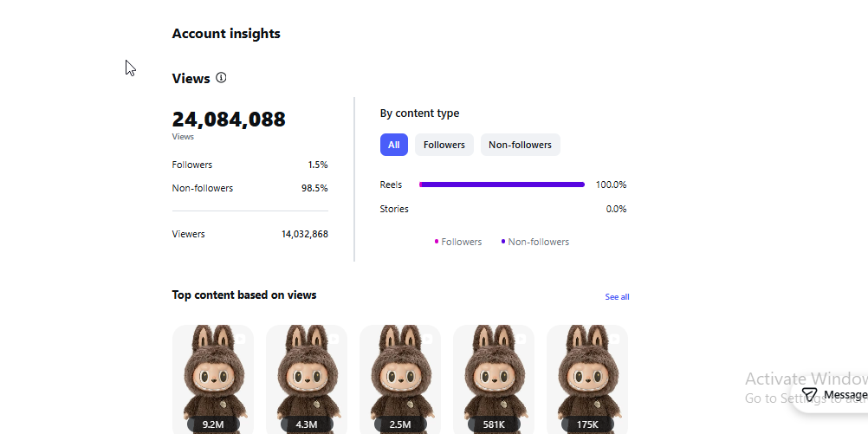Switch to the Followers filter tab
This screenshot has width=868, height=434.
tap(444, 145)
